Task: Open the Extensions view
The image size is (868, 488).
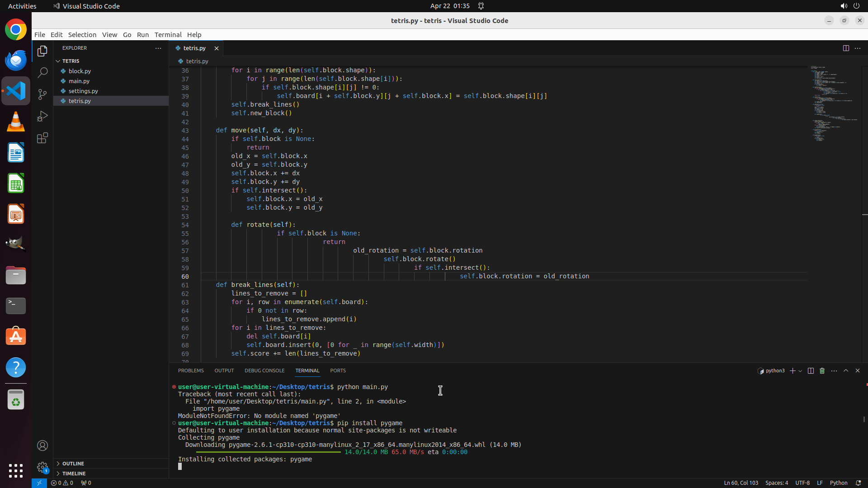Action: click(42, 138)
